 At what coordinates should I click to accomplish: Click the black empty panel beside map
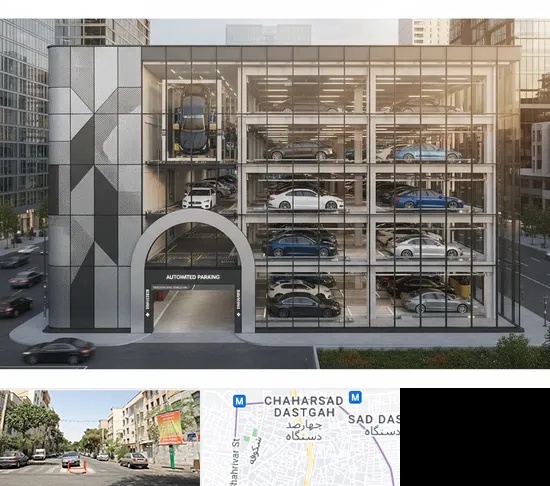475,437
